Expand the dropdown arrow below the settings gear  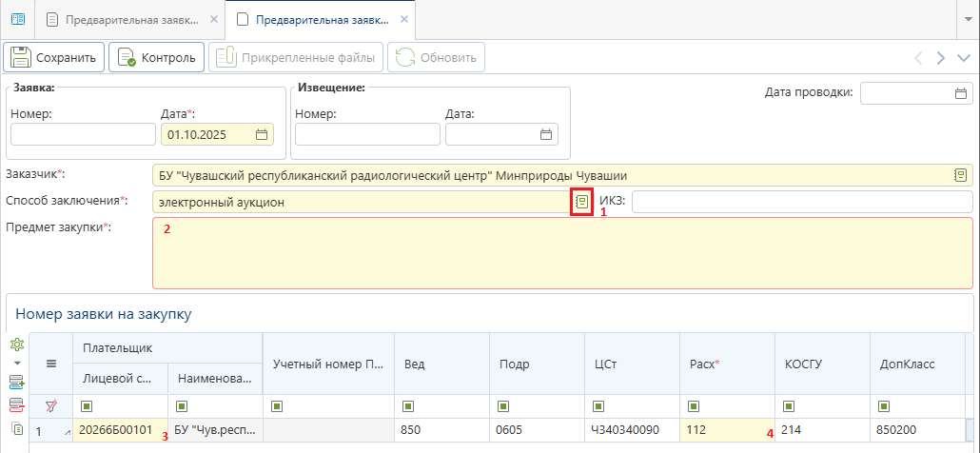pos(16,363)
